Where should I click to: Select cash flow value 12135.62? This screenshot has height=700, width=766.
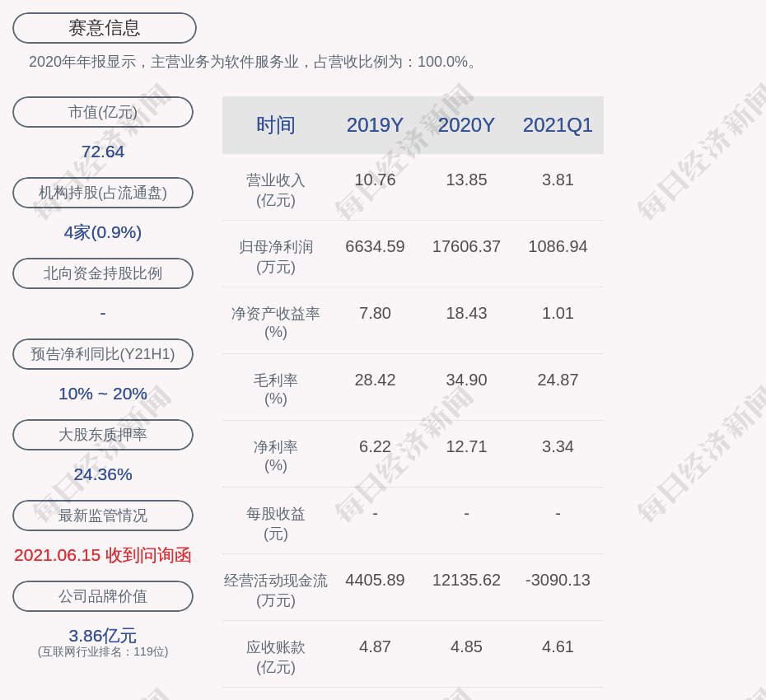point(466,580)
